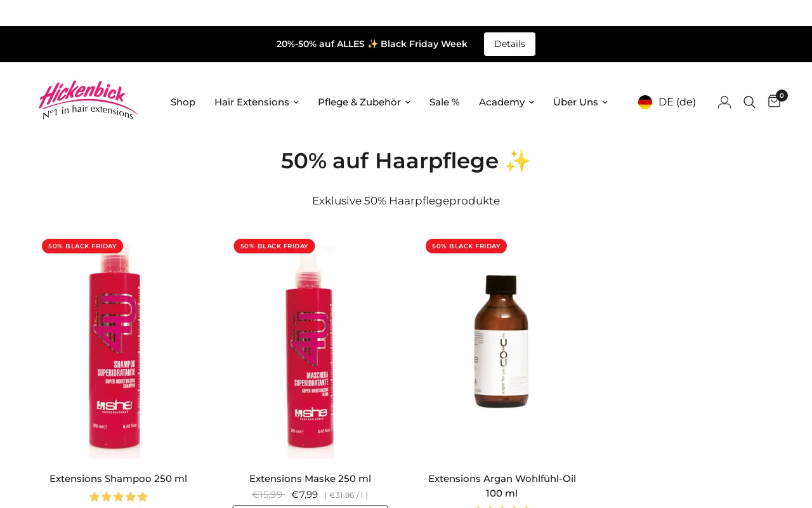Open Extensions Maske 250 ml link
812x508 pixels.
pyautogui.click(x=310, y=479)
